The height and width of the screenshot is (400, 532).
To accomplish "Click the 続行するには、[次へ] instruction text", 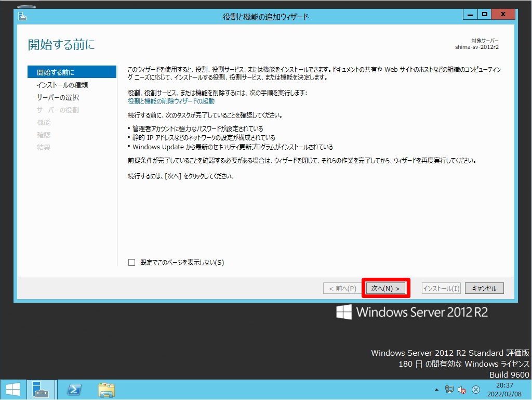I will coord(180,176).
